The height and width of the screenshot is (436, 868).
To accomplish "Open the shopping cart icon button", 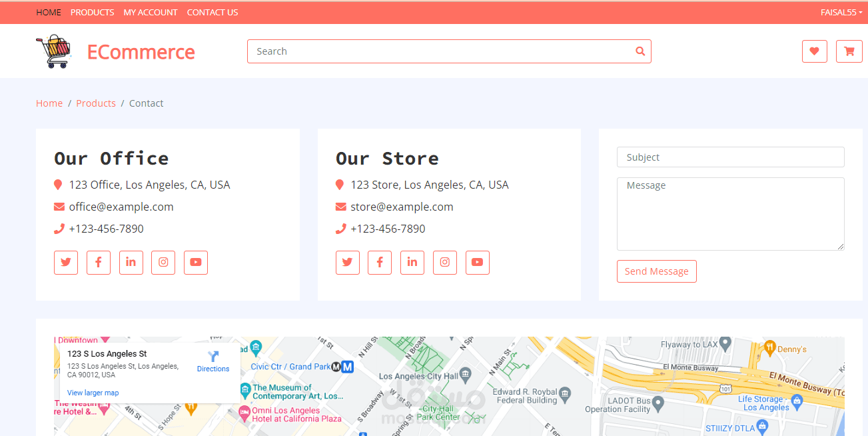I will click(849, 51).
